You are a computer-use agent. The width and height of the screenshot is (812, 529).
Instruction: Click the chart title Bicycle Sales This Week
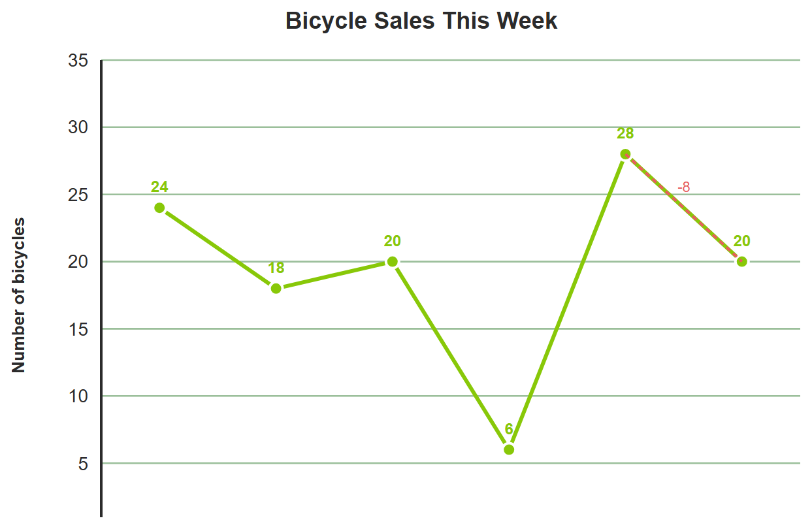421,21
